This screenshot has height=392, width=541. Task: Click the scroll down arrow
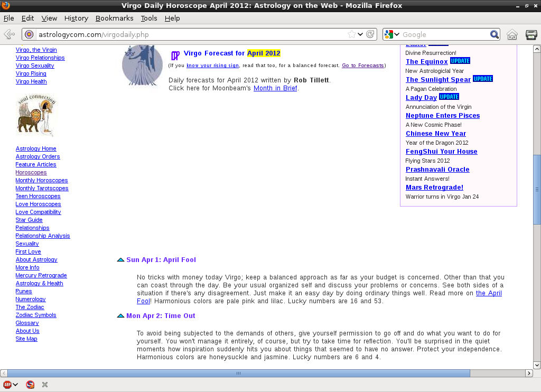[x=537, y=365]
